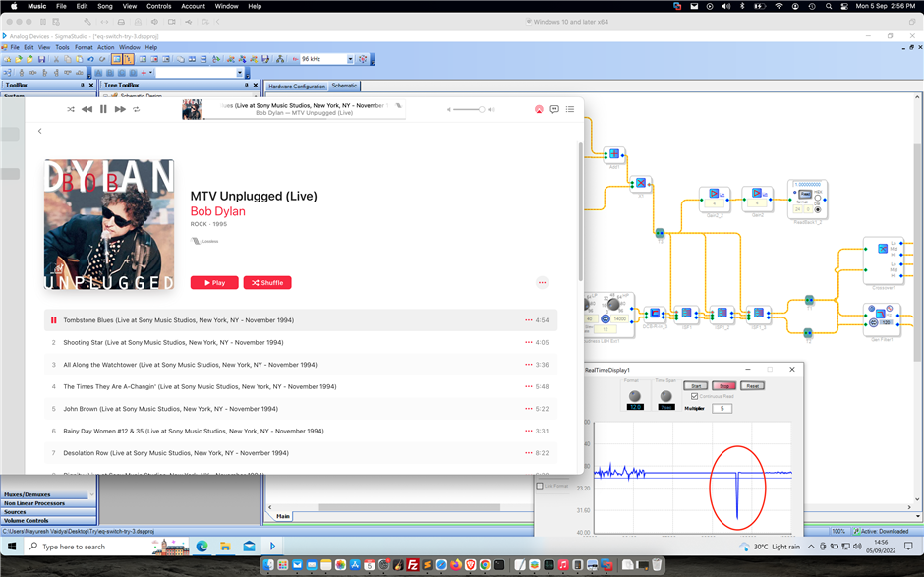Go to previous track in Music
The height and width of the screenshot is (577, 924).
pyautogui.click(x=87, y=109)
